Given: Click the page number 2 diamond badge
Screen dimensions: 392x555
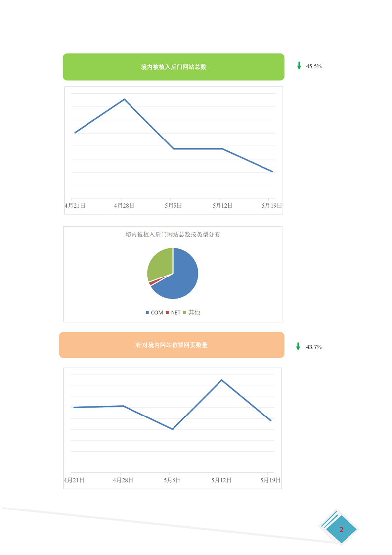Looking at the screenshot, I should pos(341,529).
